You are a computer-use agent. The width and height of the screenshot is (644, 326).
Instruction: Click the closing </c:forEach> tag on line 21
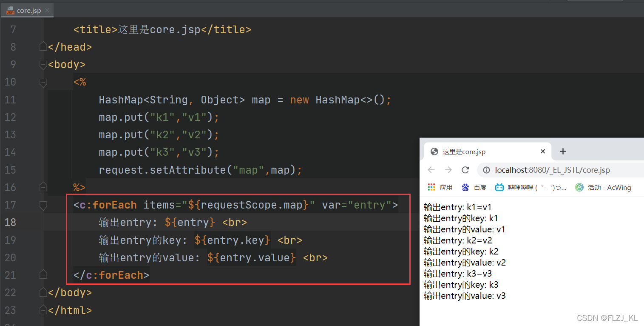(111, 275)
